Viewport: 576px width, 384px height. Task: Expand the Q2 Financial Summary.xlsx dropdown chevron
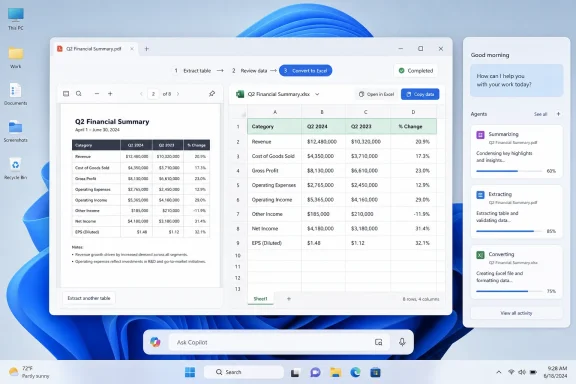(x=317, y=94)
